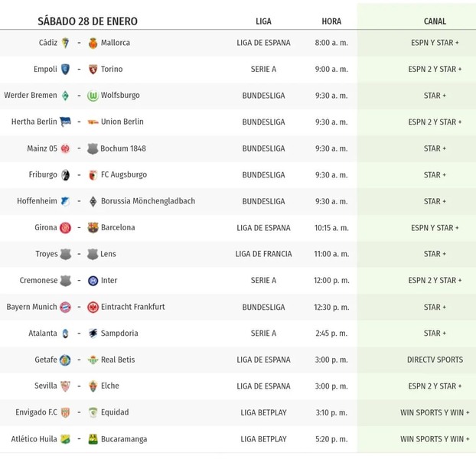Image resolution: width=476 pixels, height=459 pixels.
Task: Select the LIGA column header
Action: click(x=263, y=21)
